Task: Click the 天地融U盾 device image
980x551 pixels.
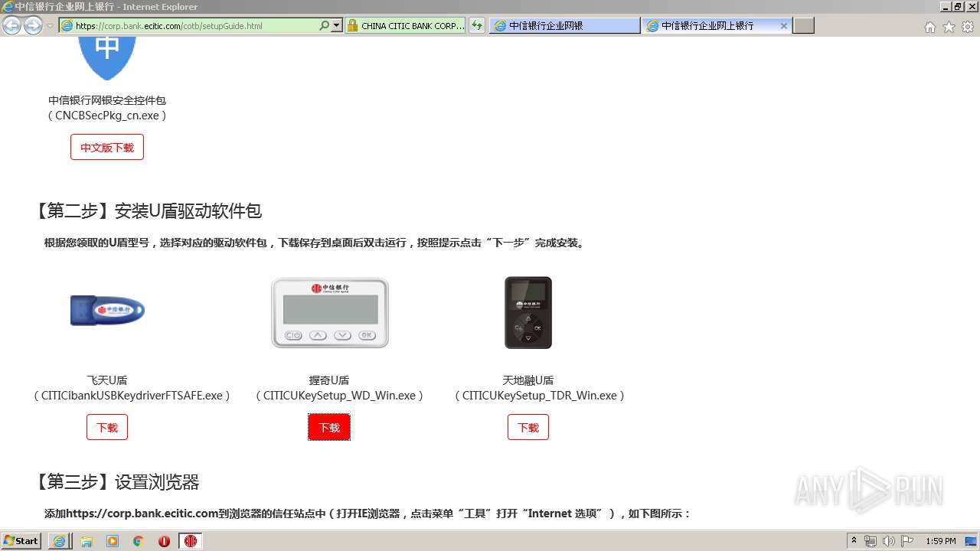Action: click(528, 313)
